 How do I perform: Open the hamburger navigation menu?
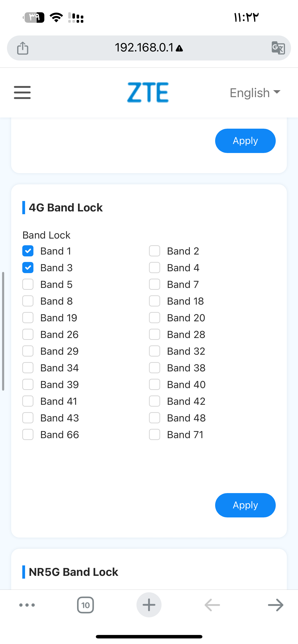[22, 92]
